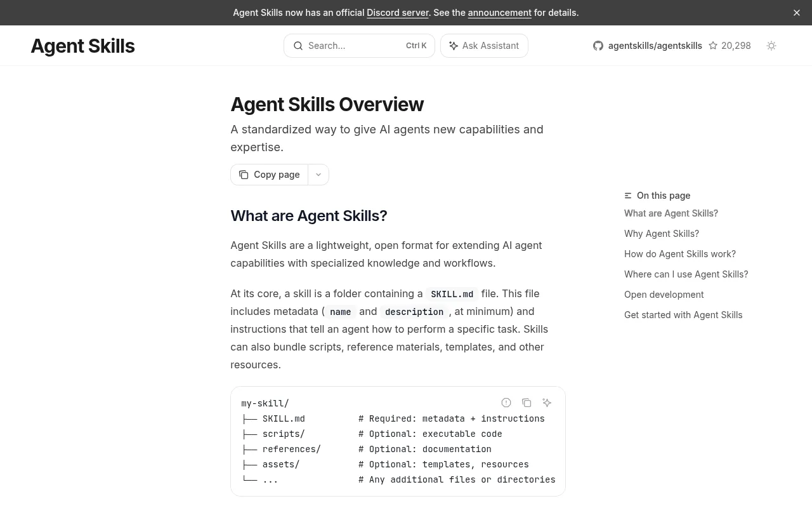
Task: Click the scripts/ line in code block
Action: pos(284,434)
